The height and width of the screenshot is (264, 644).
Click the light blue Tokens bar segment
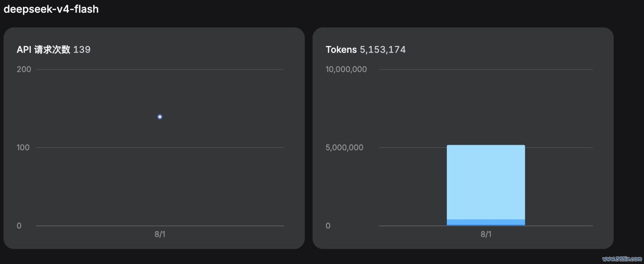coord(486,182)
